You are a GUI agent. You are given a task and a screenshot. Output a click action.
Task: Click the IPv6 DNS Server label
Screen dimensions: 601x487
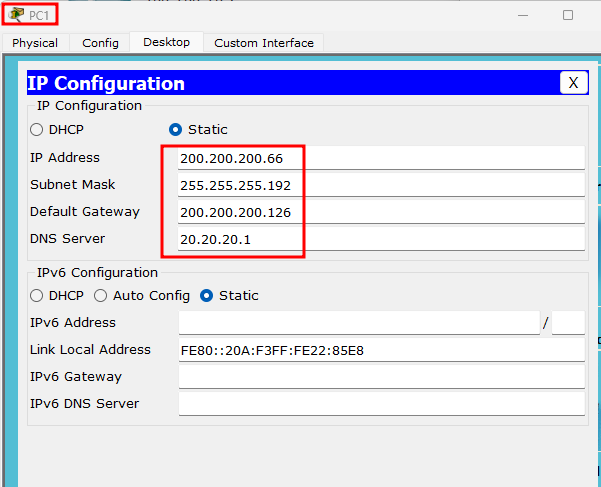click(x=84, y=403)
